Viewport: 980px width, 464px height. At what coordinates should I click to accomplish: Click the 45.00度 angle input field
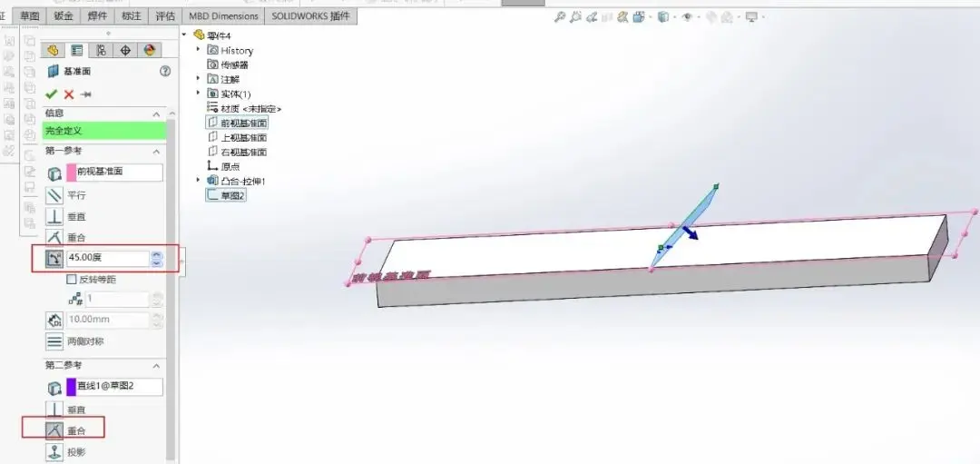pyautogui.click(x=107, y=259)
